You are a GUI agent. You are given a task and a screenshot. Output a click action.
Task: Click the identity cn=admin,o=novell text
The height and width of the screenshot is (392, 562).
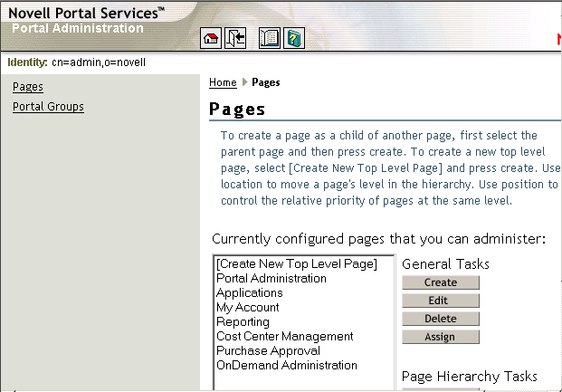(99, 62)
